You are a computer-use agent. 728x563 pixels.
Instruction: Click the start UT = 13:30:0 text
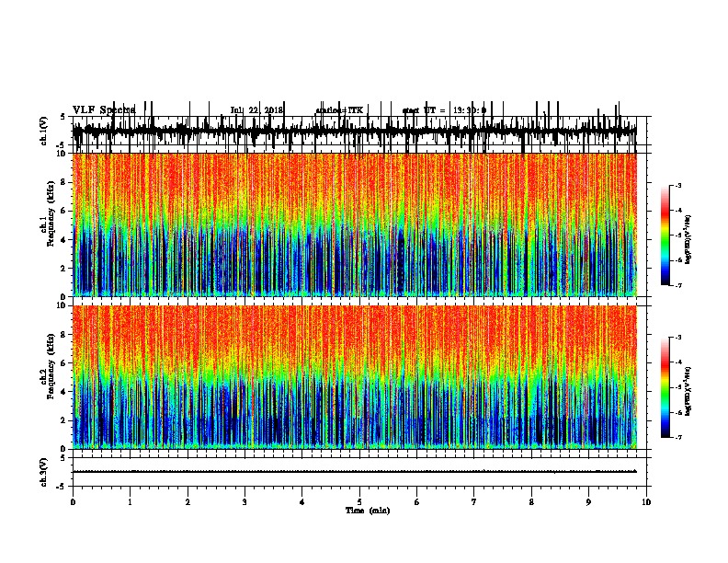pos(444,110)
